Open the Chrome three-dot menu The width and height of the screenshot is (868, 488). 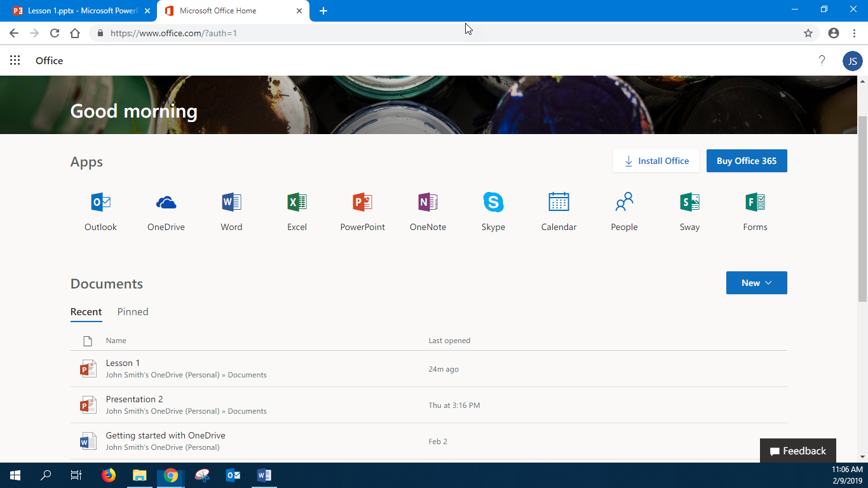853,33
